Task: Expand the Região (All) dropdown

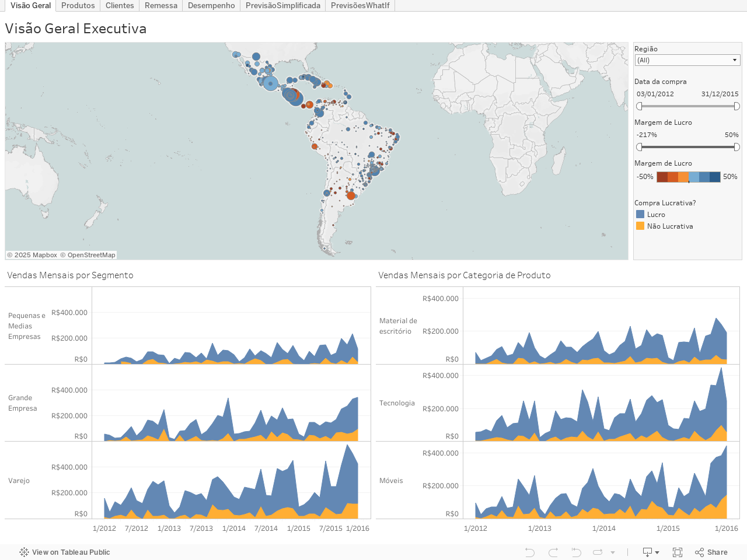Action: tap(687, 60)
